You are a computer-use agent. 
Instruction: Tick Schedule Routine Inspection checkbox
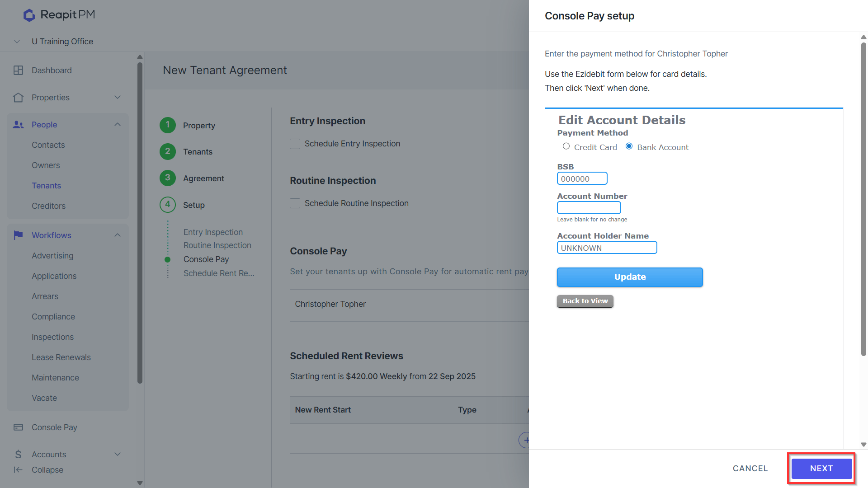[295, 203]
